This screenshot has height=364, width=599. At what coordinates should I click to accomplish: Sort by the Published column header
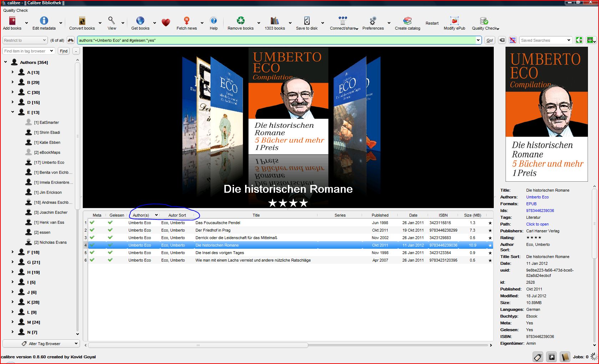pos(380,215)
